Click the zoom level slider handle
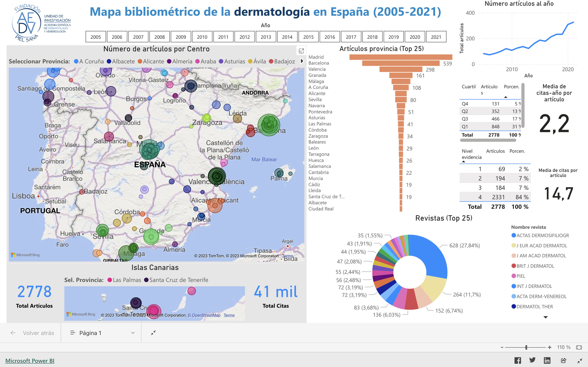The image size is (588, 367). pyautogui.click(x=526, y=347)
